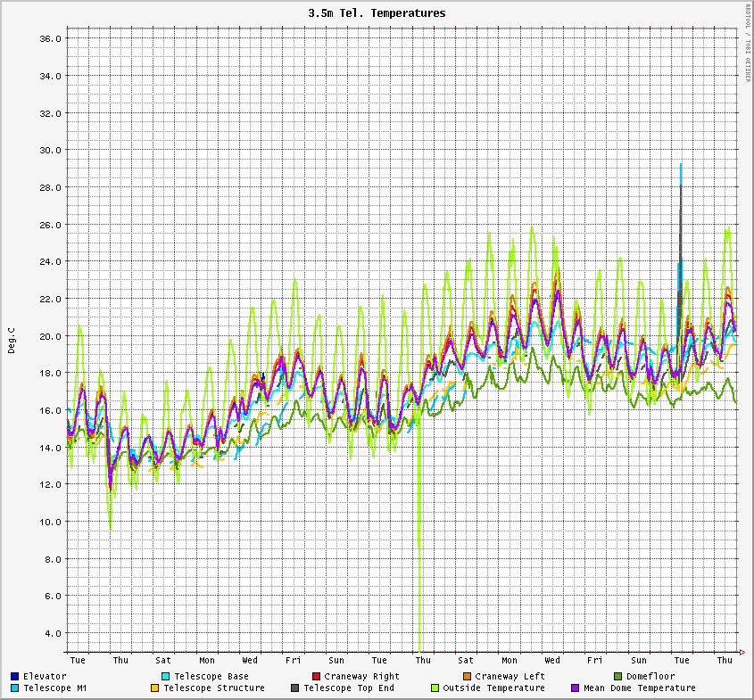Click the blue Elevator legend swatch
Screen dimensions: 754x700
15,677
